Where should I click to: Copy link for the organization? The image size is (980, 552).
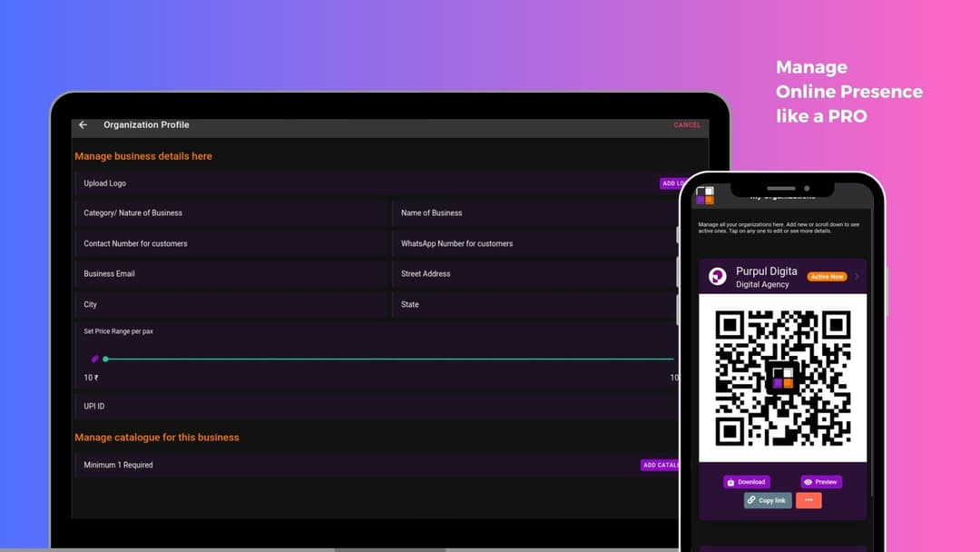click(767, 500)
